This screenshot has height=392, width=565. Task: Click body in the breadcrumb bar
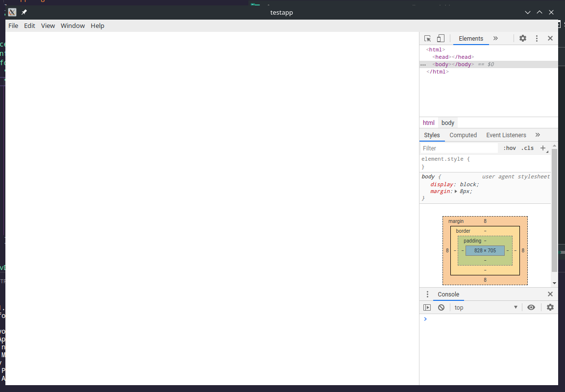[448, 123]
